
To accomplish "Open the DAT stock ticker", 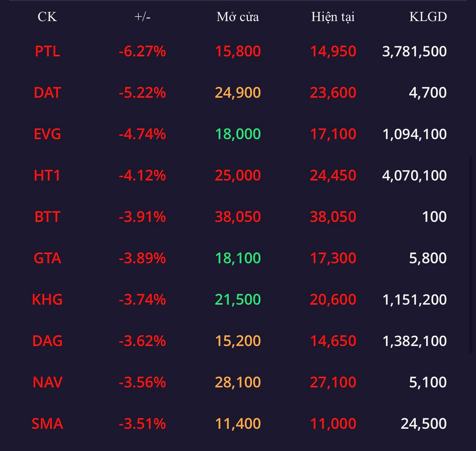I will [47, 93].
